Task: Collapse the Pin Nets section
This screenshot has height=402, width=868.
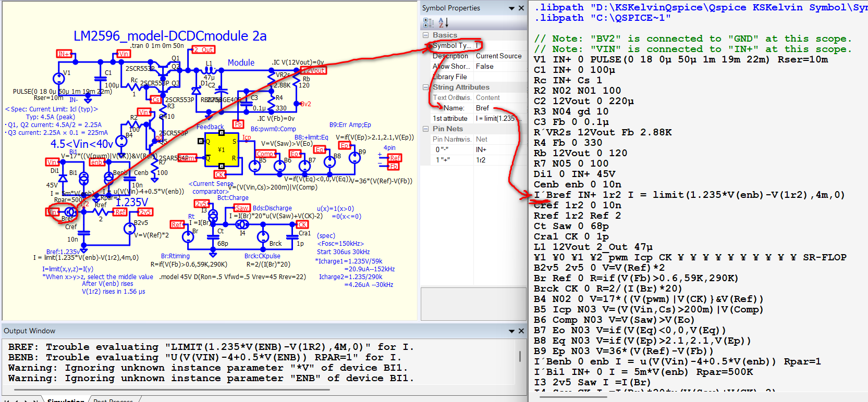Action: (426, 129)
